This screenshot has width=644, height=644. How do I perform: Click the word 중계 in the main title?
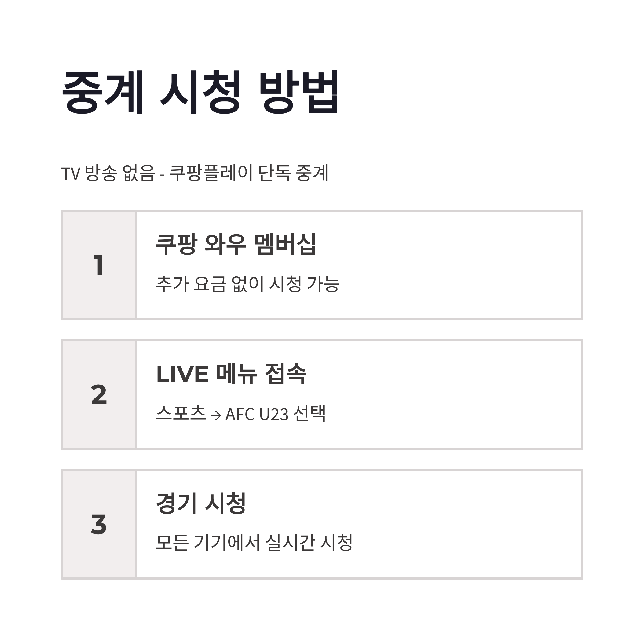pos(103,92)
